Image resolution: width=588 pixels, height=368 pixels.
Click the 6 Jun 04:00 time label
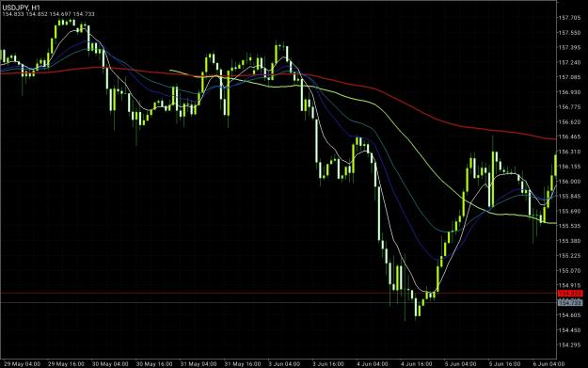pyautogui.click(x=548, y=364)
